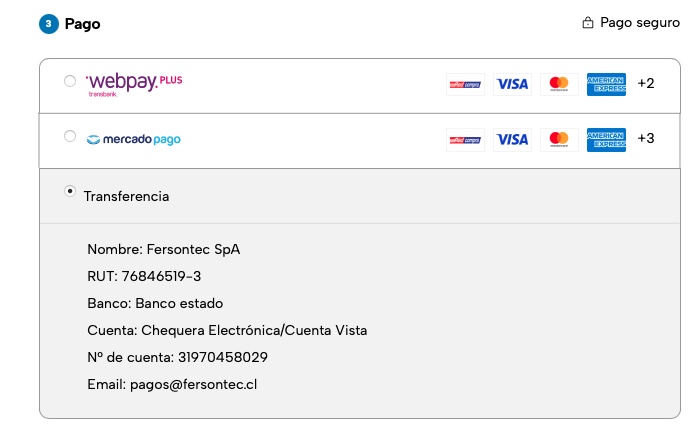This screenshot has height=436, width=696.
Task: Select the Transferencia radio button
Action: [x=70, y=190]
